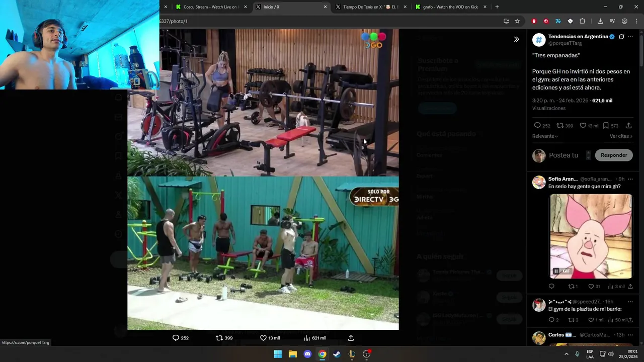
Task: Click reply icon showing 252 in side panel
Action: click(542, 126)
